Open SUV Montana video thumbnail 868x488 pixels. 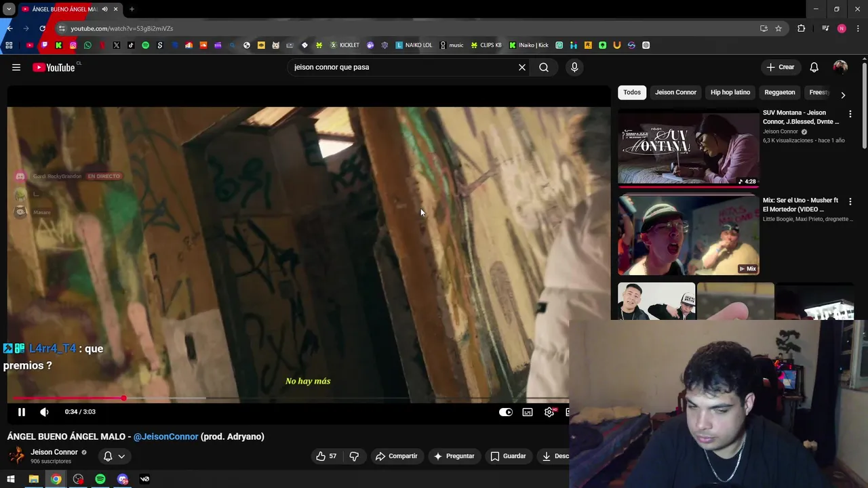(x=688, y=147)
